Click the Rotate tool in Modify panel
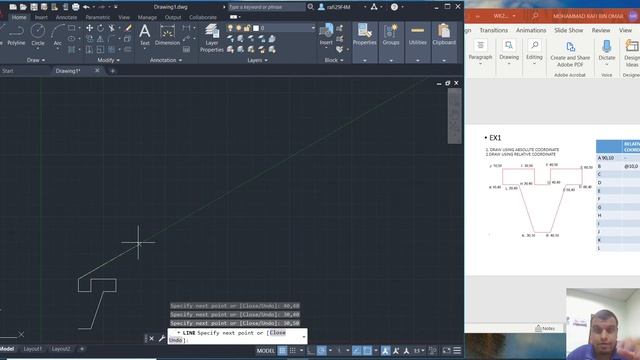This screenshot has height=360, width=640. pos(100,28)
